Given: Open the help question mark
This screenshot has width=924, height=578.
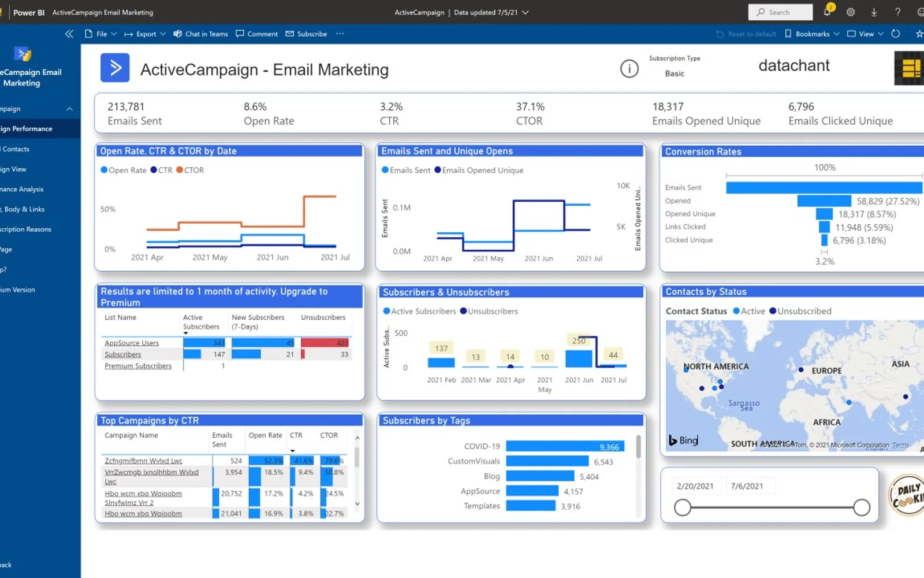Looking at the screenshot, I should coord(897,12).
